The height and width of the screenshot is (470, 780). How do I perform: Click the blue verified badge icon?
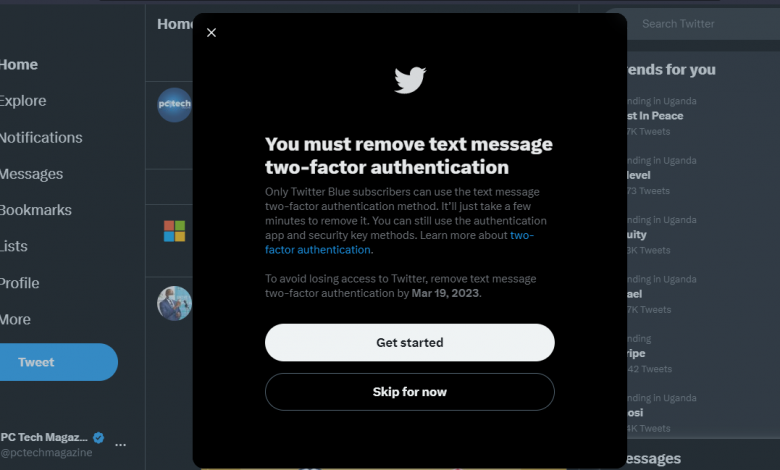(98, 438)
